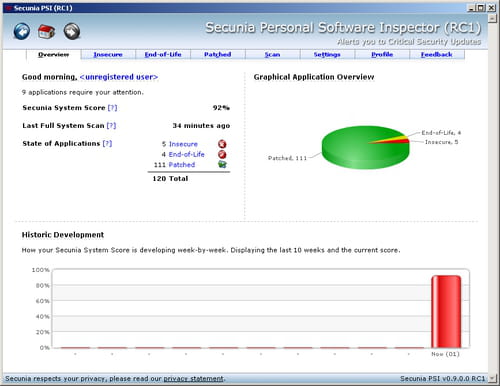Open help for State of Applications

click(107, 143)
